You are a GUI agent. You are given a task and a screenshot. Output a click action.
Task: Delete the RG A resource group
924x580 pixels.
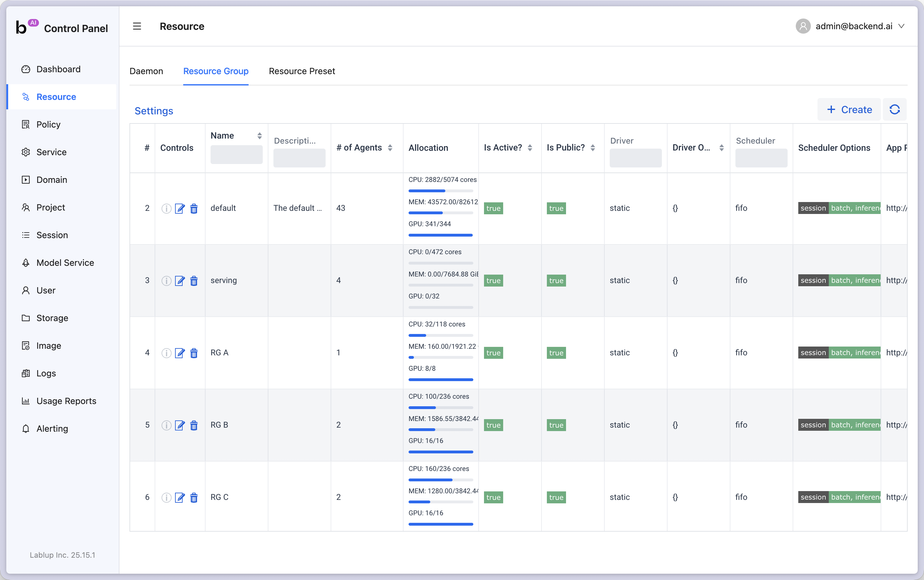pos(194,353)
